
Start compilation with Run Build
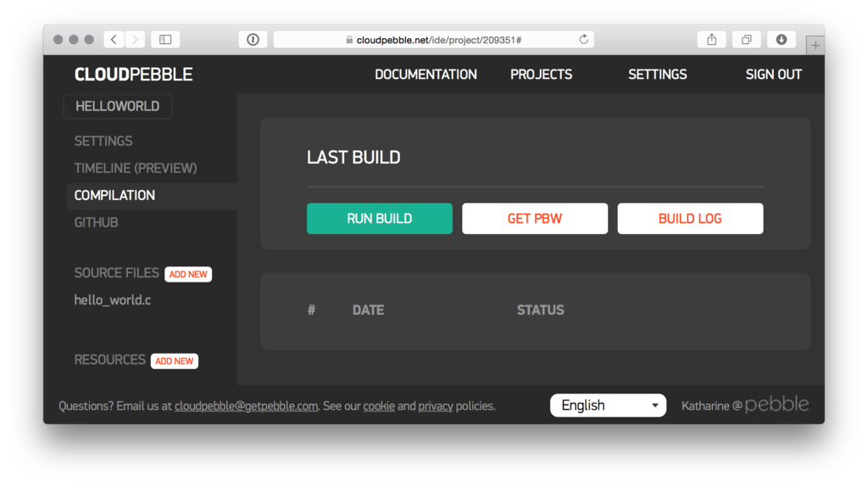click(x=380, y=218)
